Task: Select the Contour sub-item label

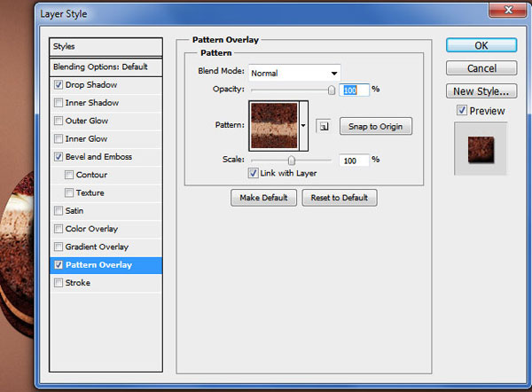Action: (x=91, y=175)
